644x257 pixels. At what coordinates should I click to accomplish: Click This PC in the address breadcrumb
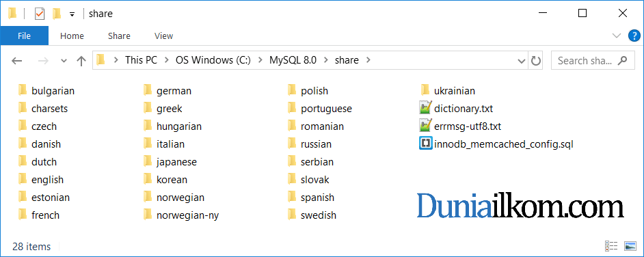pyautogui.click(x=141, y=60)
